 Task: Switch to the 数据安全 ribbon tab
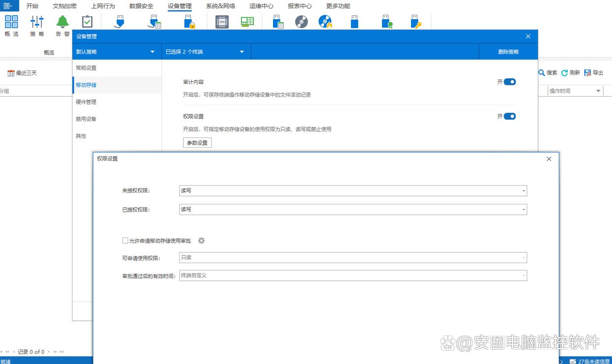141,6
